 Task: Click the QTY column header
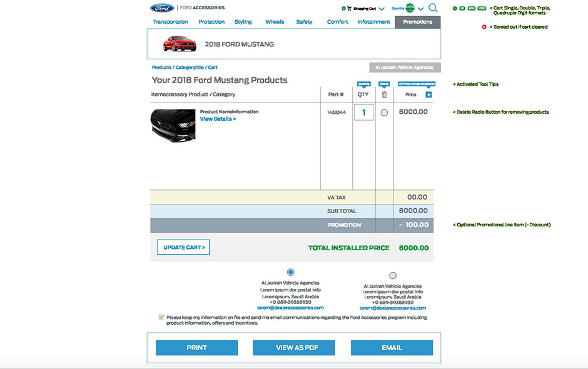coord(363,94)
